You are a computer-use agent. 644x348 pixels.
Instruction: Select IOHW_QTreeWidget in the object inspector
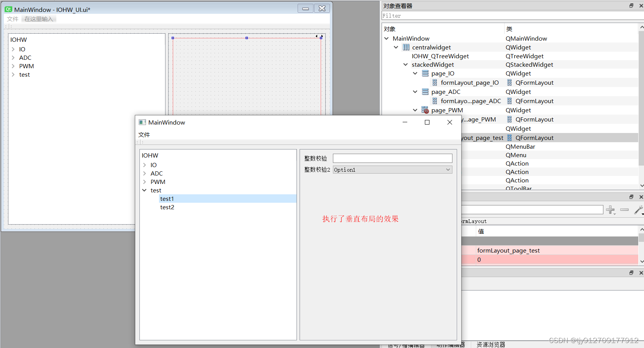pos(440,56)
